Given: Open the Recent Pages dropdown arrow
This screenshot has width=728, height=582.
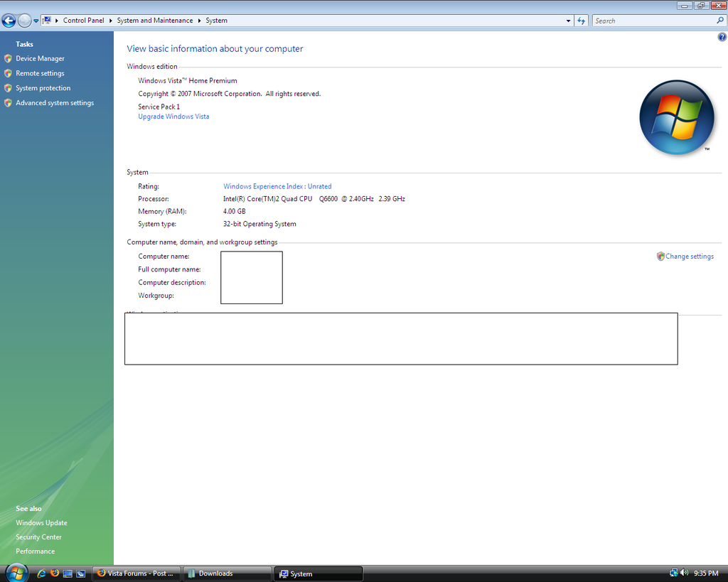Looking at the screenshot, I should coord(36,21).
